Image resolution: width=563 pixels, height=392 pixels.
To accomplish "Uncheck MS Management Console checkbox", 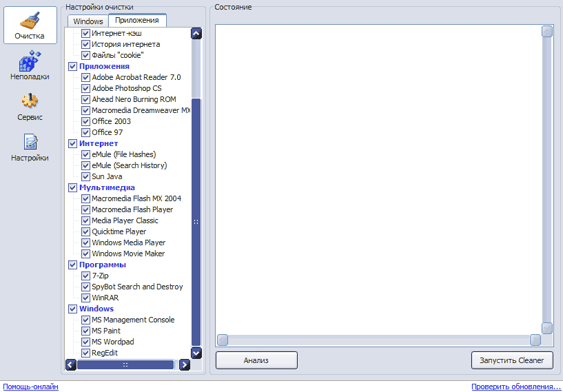I will click(85, 320).
